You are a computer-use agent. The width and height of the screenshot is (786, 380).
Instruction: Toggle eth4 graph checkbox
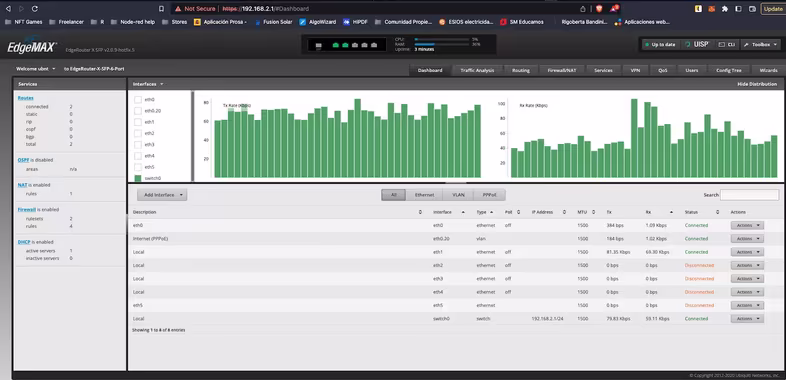[x=138, y=156]
